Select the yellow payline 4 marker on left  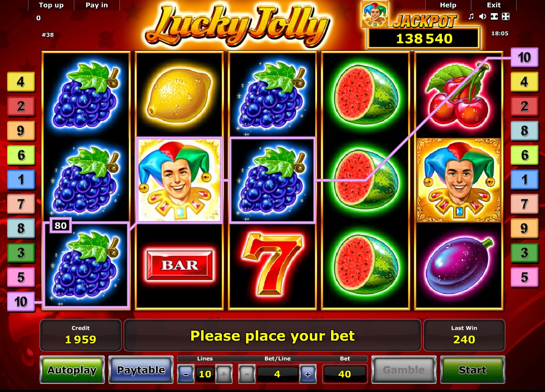[x=21, y=82]
